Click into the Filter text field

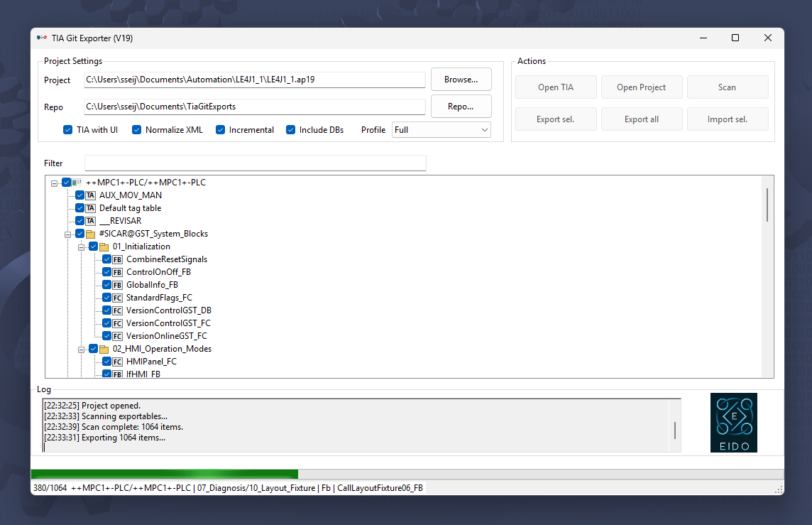coord(255,163)
